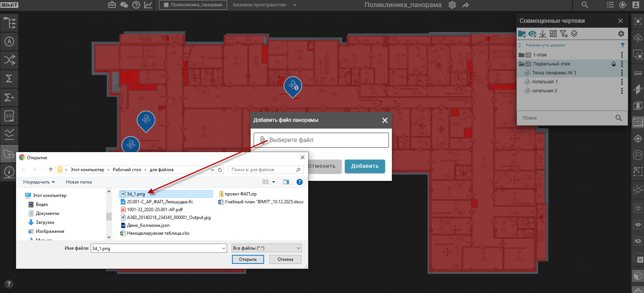The width and height of the screenshot is (644, 293).
Task: Open options menu for Котельная 1
Action: click(x=622, y=82)
